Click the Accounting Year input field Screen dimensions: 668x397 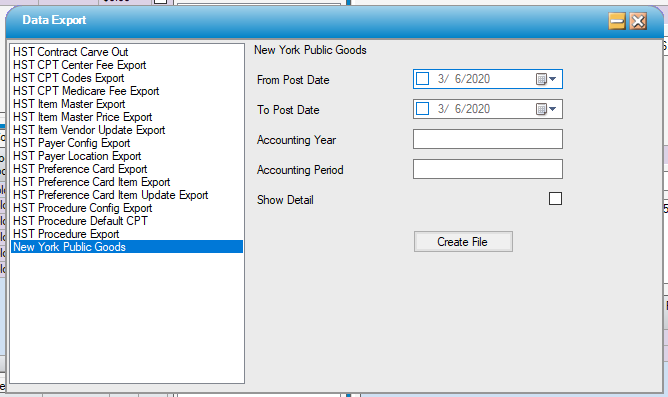click(x=488, y=139)
